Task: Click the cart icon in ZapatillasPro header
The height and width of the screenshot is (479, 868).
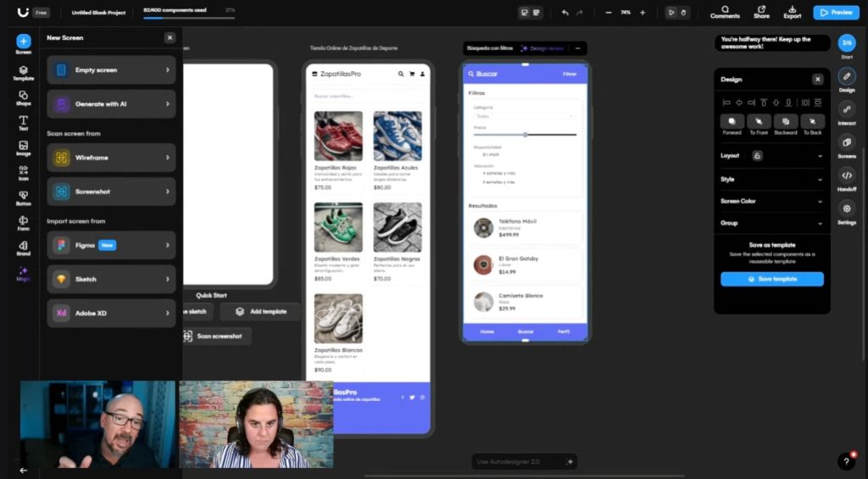Action: 412,74
